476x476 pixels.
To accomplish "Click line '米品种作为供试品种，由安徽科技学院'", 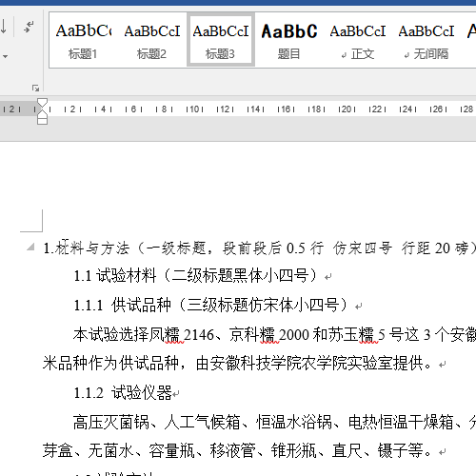I will 237,363.
